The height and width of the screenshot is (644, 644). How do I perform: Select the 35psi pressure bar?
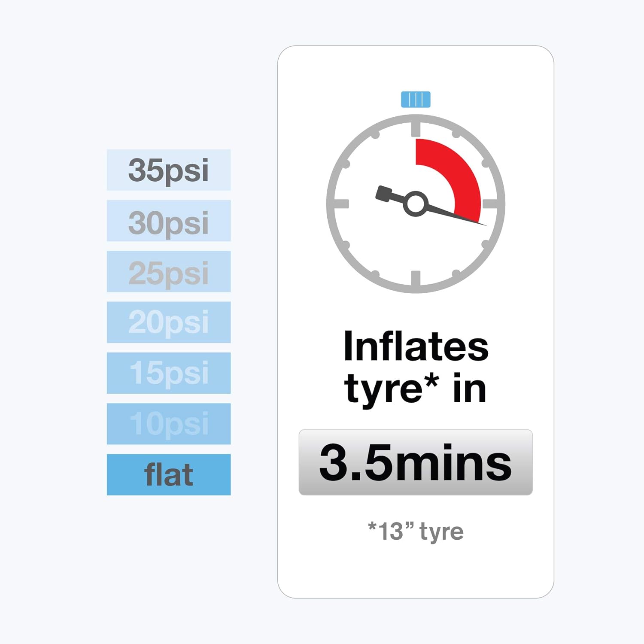(169, 170)
